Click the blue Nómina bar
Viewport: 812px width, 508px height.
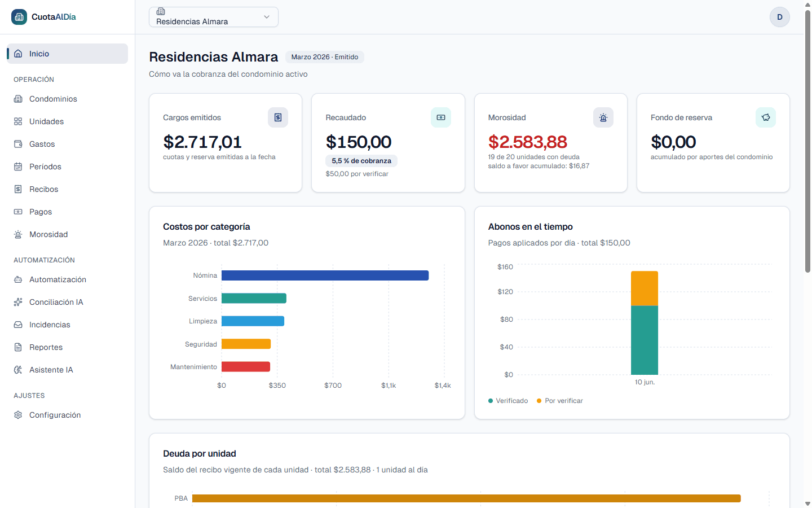click(325, 275)
